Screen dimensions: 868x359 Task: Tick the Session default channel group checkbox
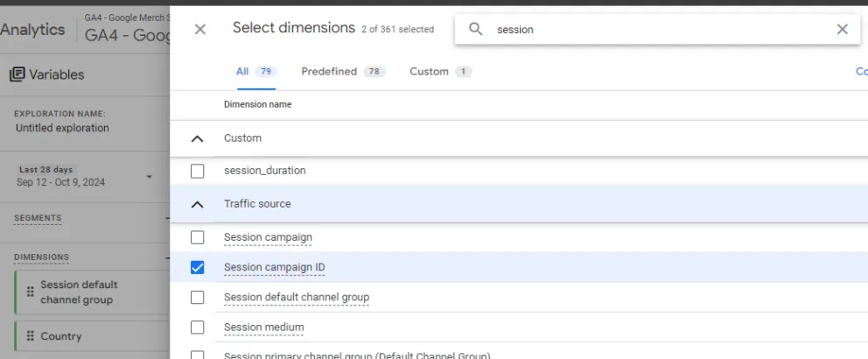(198, 297)
